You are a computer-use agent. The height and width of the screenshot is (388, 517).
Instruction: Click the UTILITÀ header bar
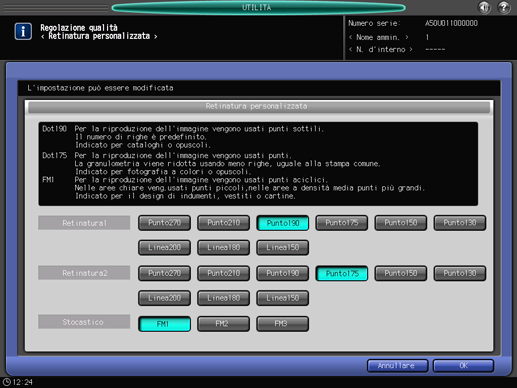(x=258, y=7)
